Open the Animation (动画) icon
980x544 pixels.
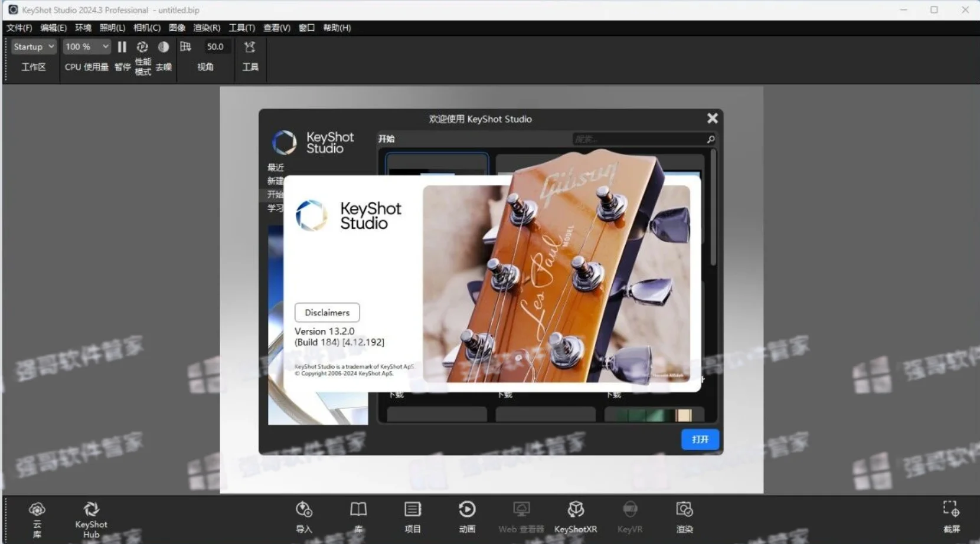(467, 509)
